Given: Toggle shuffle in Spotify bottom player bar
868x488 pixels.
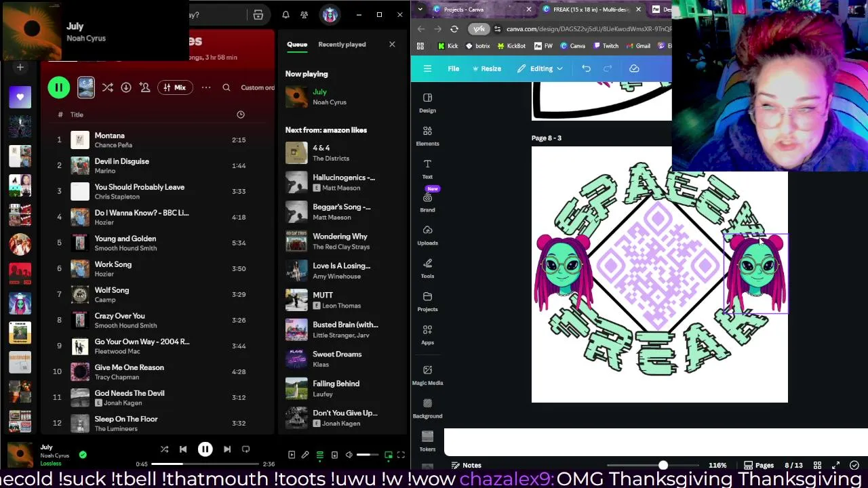Looking at the screenshot, I should [x=164, y=449].
